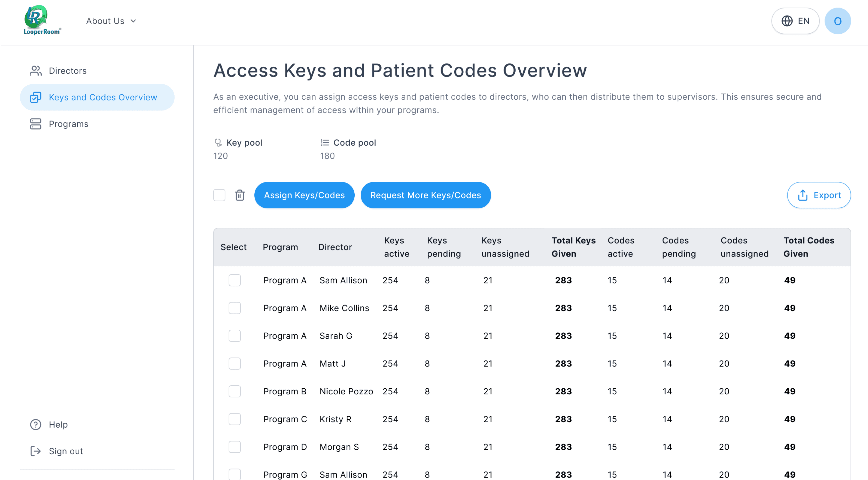Click the Programs stack icon in sidebar
868x480 pixels.
tap(35, 124)
